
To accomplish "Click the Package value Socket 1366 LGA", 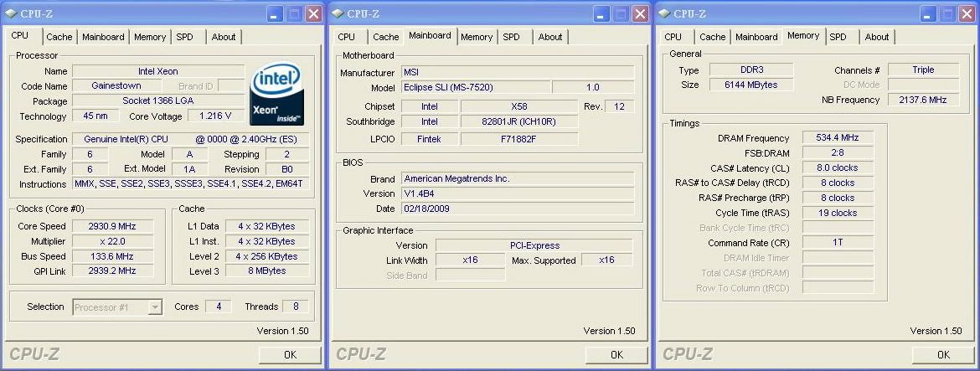I will coord(158,100).
